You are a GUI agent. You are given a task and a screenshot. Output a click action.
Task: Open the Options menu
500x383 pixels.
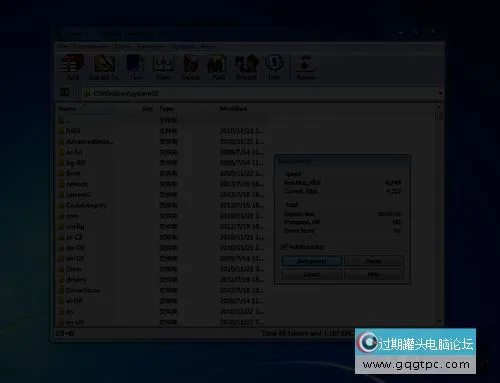coord(183,46)
